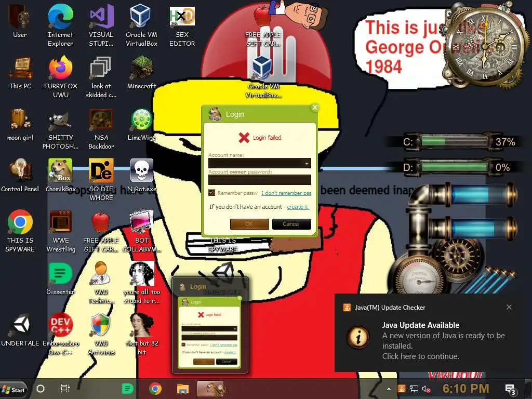Show hidden tray icons arrow
This screenshot has width=532, height=399.
(389, 389)
